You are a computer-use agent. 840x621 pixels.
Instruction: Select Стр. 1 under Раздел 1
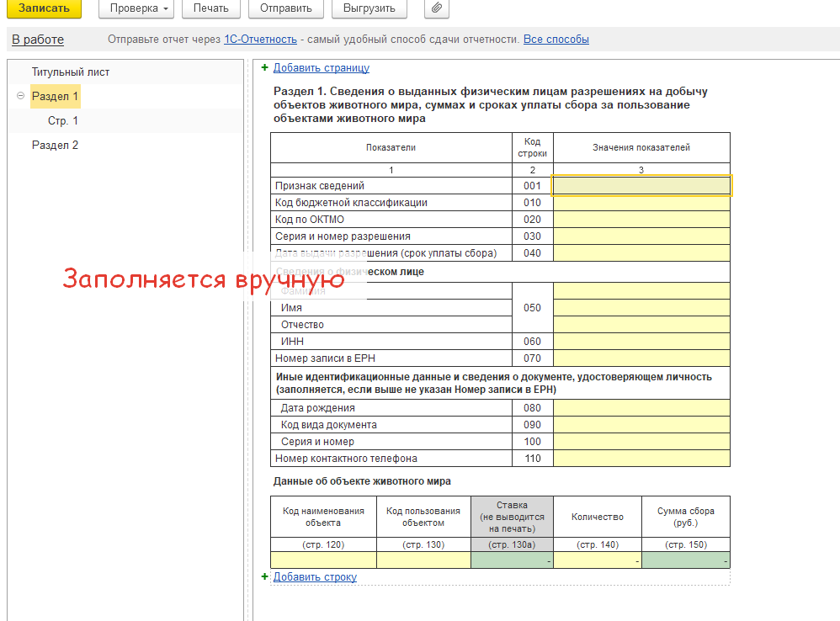click(x=63, y=121)
